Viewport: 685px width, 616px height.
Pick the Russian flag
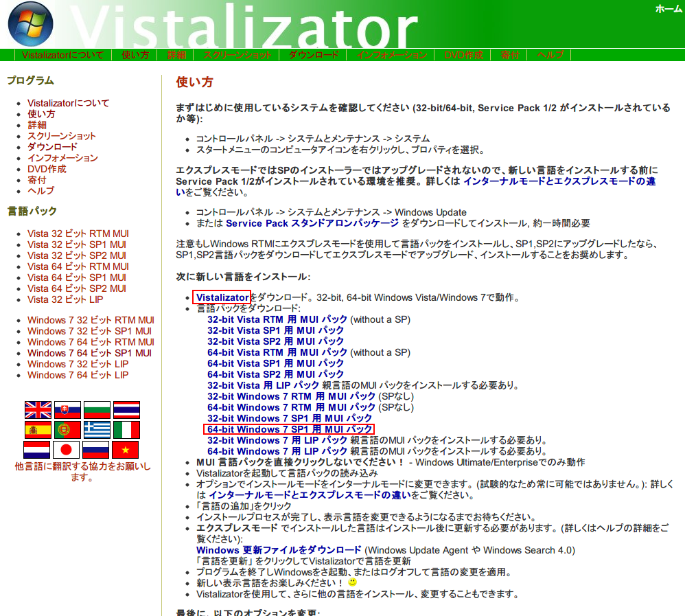coord(95,450)
